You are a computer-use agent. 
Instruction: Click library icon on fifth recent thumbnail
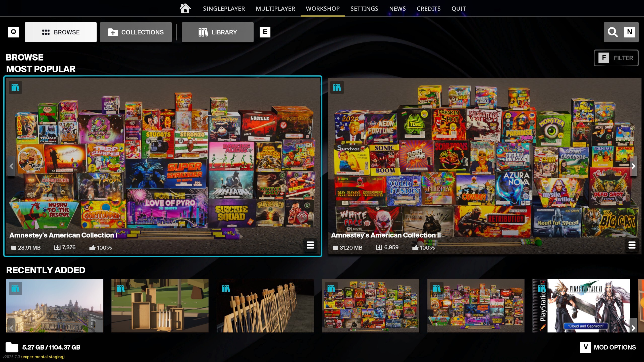(437, 289)
